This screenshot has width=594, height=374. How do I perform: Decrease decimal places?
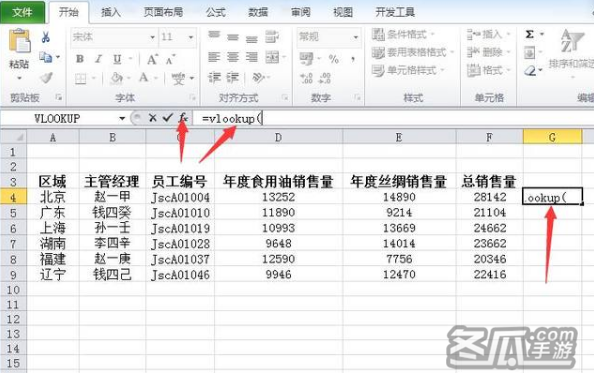pyautogui.click(x=325, y=78)
